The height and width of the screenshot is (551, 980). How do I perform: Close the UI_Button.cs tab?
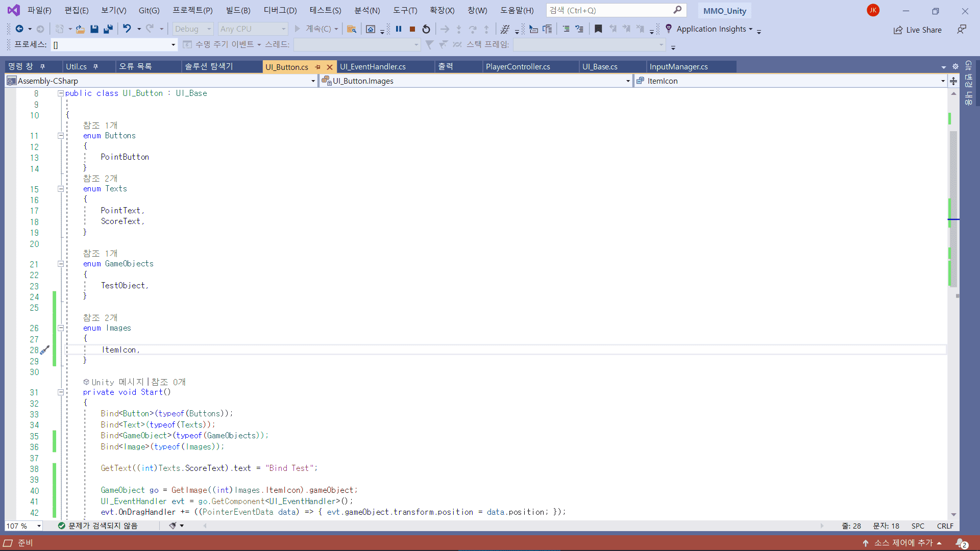coord(330,67)
